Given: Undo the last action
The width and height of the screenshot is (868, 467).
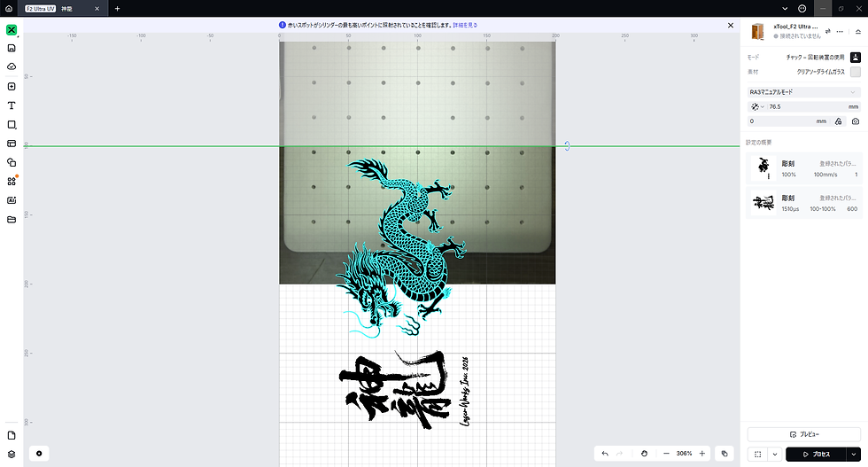Looking at the screenshot, I should tap(604, 453).
